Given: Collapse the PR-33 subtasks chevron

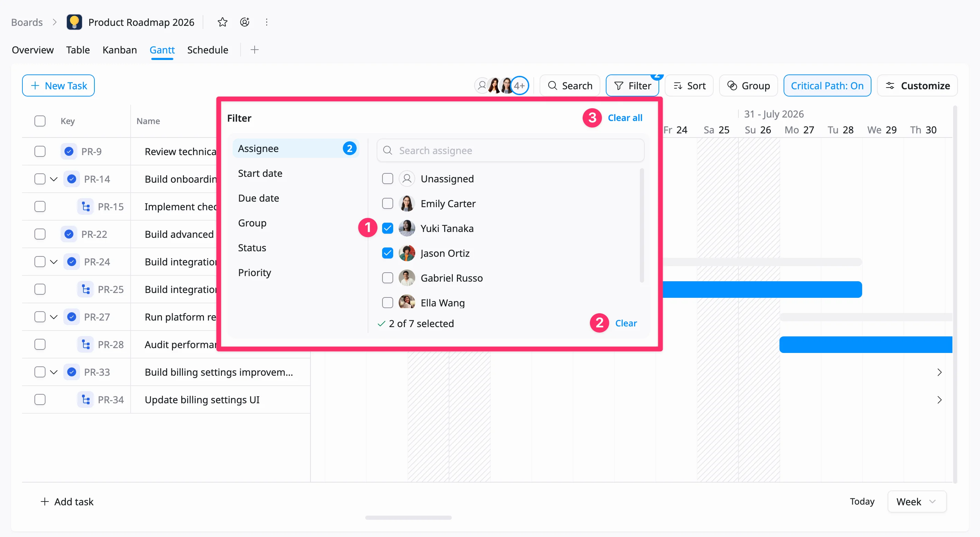Looking at the screenshot, I should point(54,372).
